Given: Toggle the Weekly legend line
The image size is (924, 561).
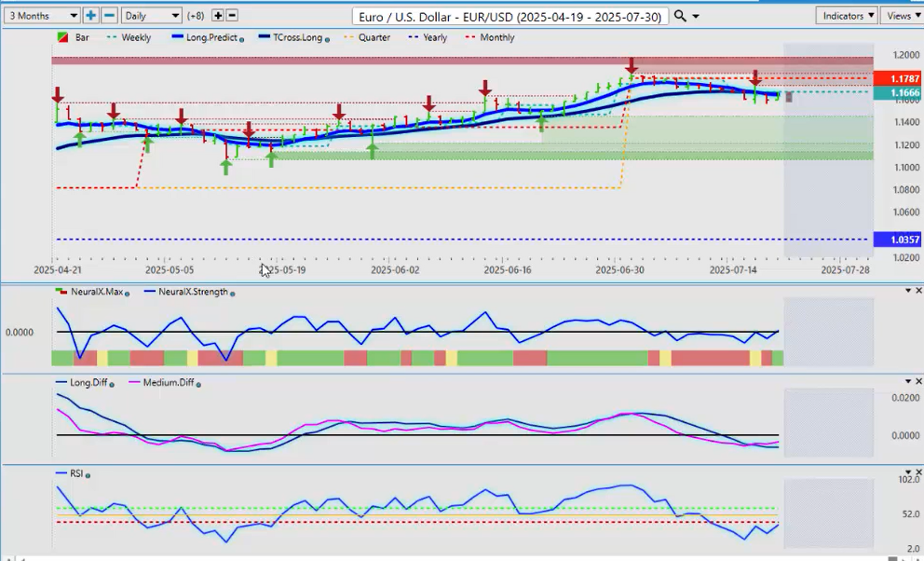Looking at the screenshot, I should point(130,38).
